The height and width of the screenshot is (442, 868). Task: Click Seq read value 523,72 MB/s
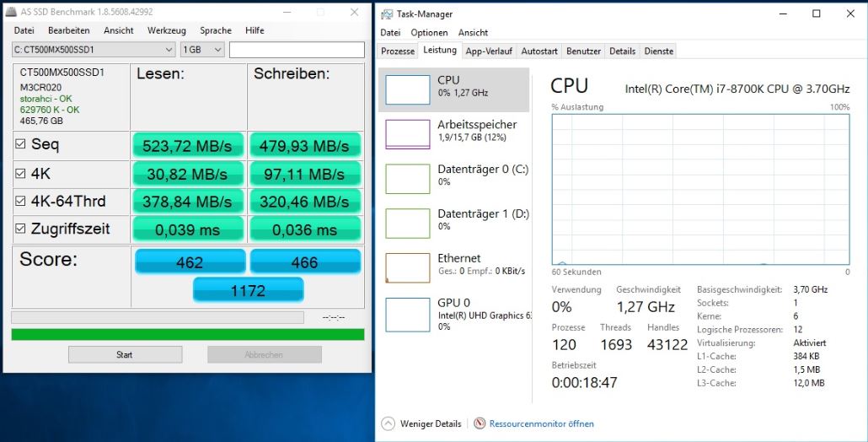tap(188, 146)
